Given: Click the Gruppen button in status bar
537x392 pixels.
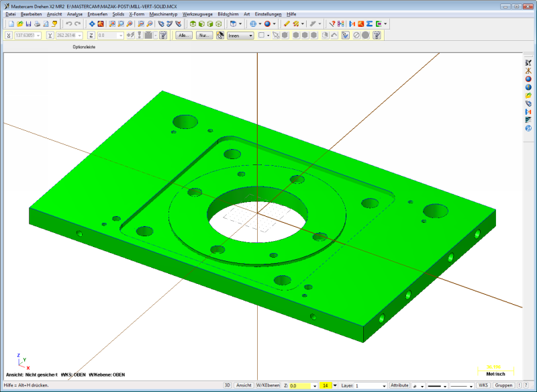Looking at the screenshot, I should coord(504,385).
